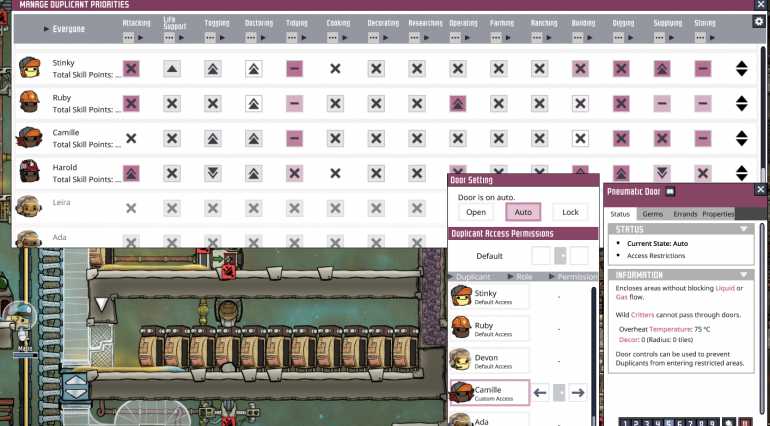The width and height of the screenshot is (770, 426).
Task: Follow the Liquid link in description
Action: pyautogui.click(x=725, y=288)
